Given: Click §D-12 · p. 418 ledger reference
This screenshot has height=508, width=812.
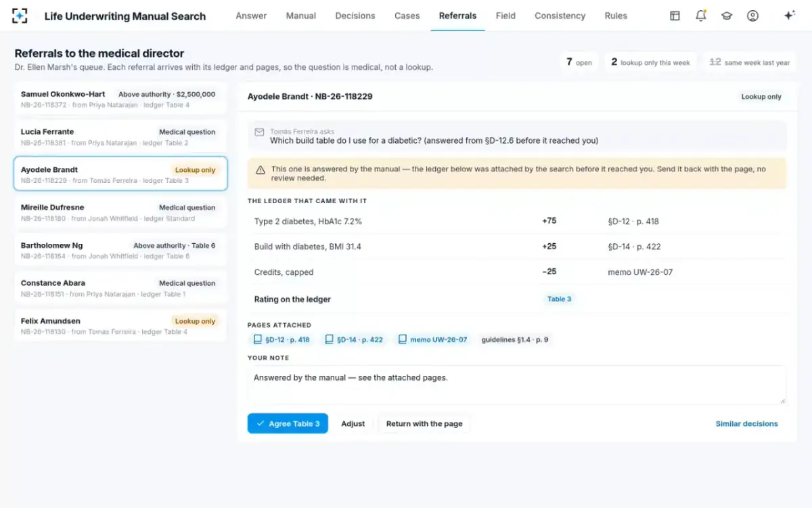Looking at the screenshot, I should tap(633, 221).
